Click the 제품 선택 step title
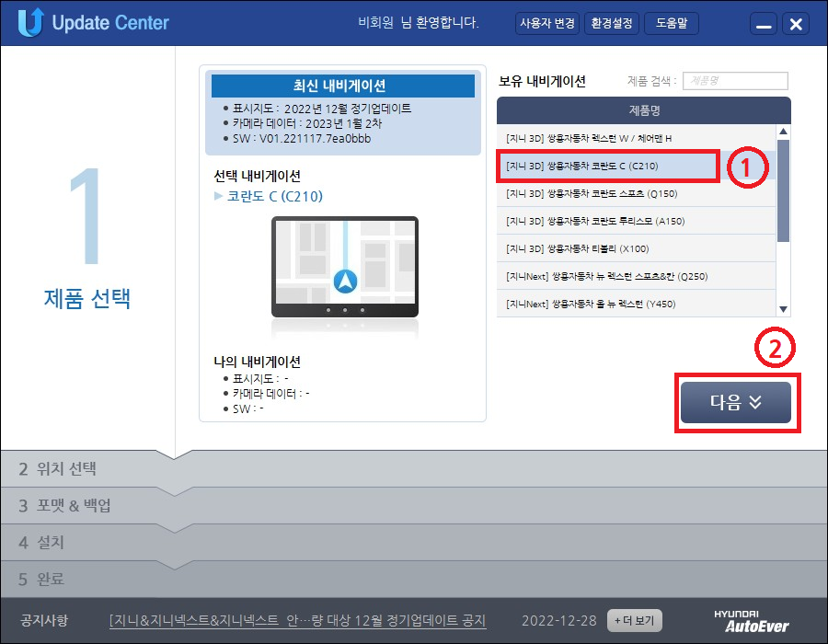 click(x=87, y=298)
